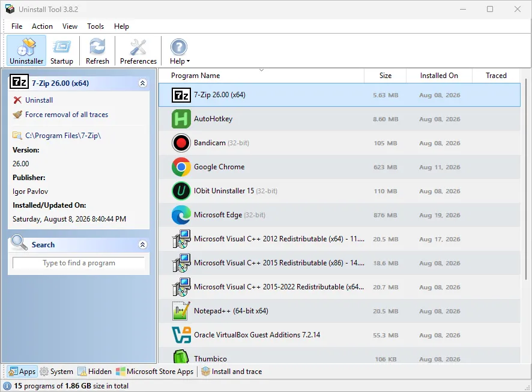
Task: Click the program list vertical scrollbar
Action: [526, 179]
